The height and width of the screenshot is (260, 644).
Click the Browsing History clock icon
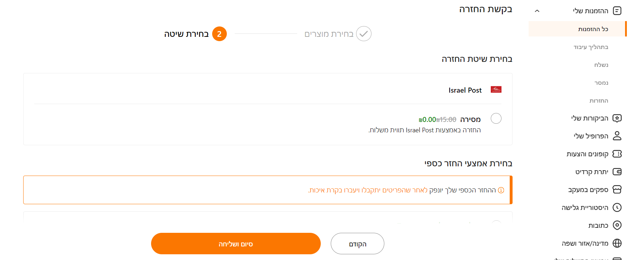(617, 207)
